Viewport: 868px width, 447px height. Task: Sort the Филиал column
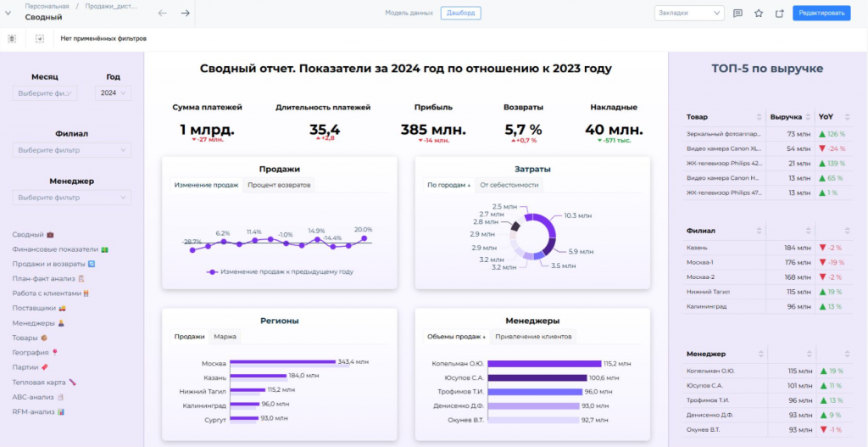pos(759,231)
